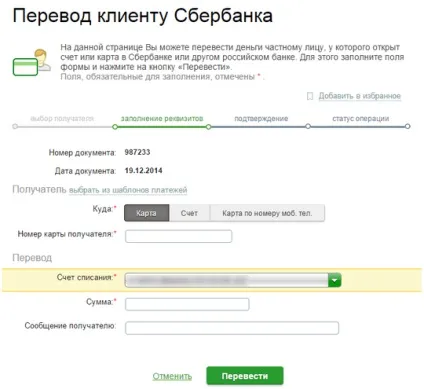Click the Счет списания label

(x=86, y=277)
